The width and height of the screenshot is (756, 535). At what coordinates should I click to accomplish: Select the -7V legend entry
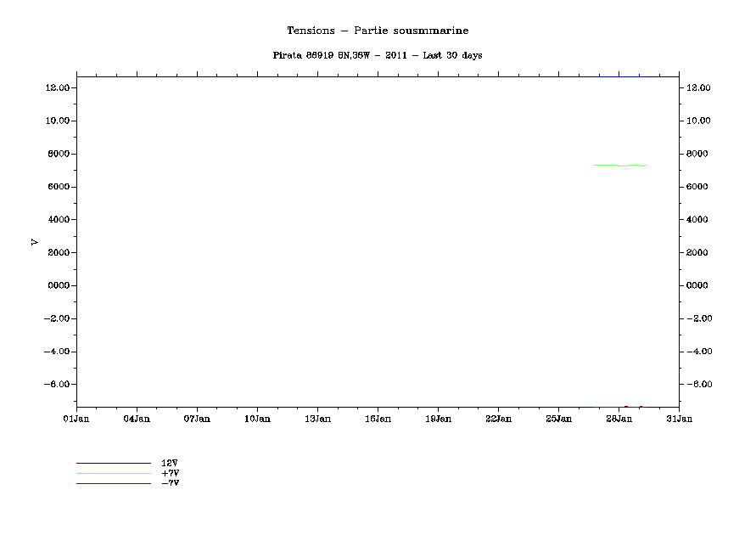click(170, 483)
